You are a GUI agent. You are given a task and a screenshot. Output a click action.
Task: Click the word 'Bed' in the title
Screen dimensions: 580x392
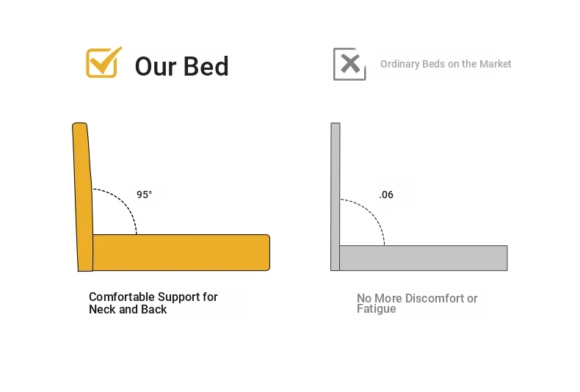tap(206, 67)
